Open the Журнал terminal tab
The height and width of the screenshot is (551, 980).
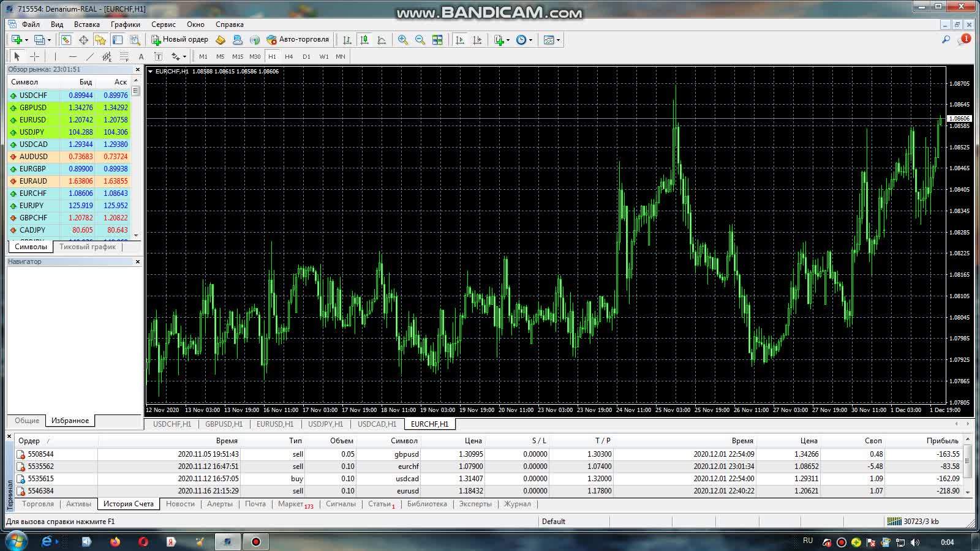518,504
